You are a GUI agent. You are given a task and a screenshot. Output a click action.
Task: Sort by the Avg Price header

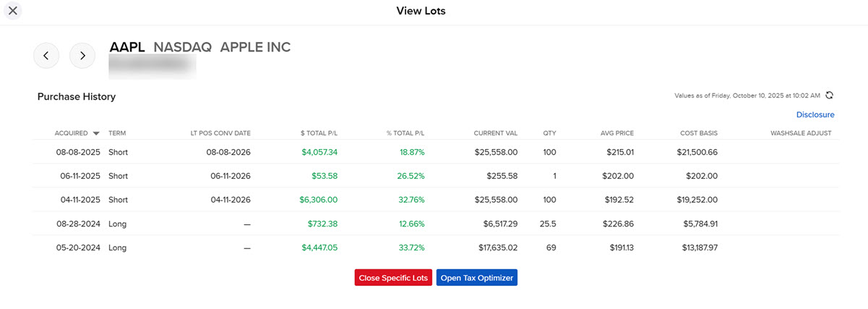pos(616,133)
